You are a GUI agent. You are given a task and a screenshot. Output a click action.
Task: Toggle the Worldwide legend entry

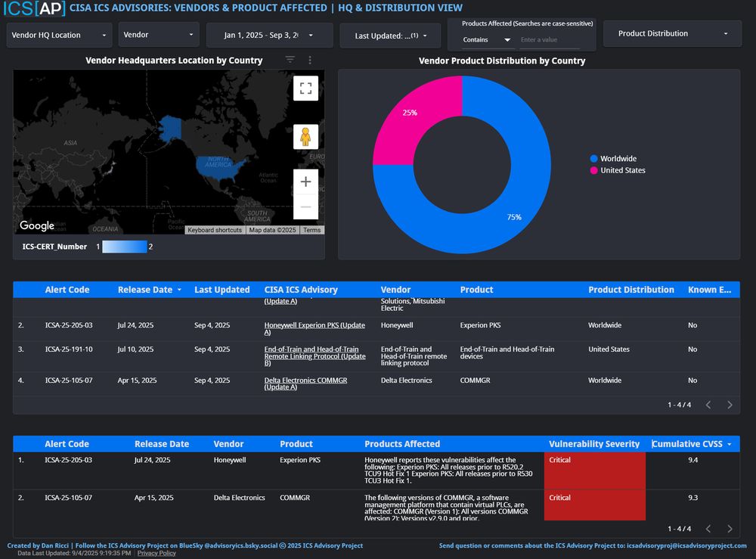(613, 159)
